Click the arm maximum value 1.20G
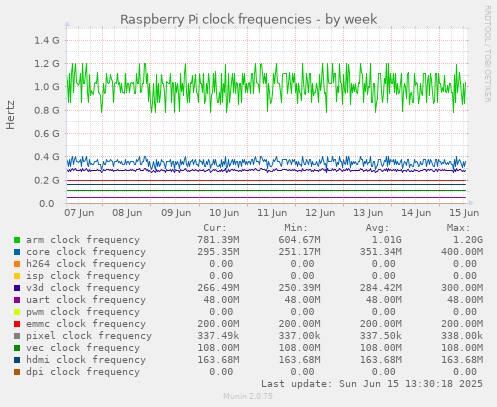The width and height of the screenshot is (497, 407). 468,240
